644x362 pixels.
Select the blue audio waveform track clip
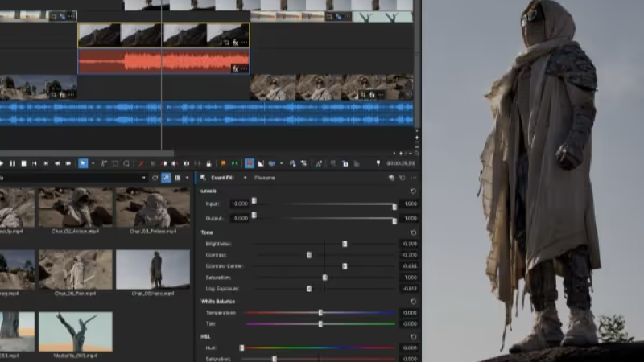click(x=206, y=113)
